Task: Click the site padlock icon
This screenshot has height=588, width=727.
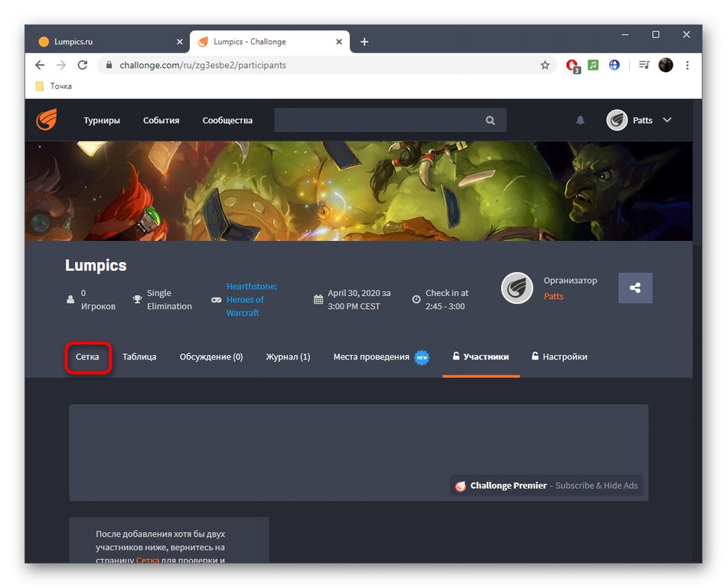Action: 109,65
